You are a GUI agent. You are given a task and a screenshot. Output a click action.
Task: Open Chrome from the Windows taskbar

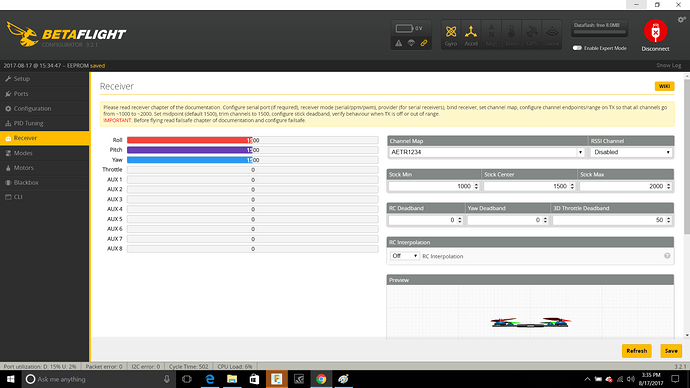click(x=321, y=379)
